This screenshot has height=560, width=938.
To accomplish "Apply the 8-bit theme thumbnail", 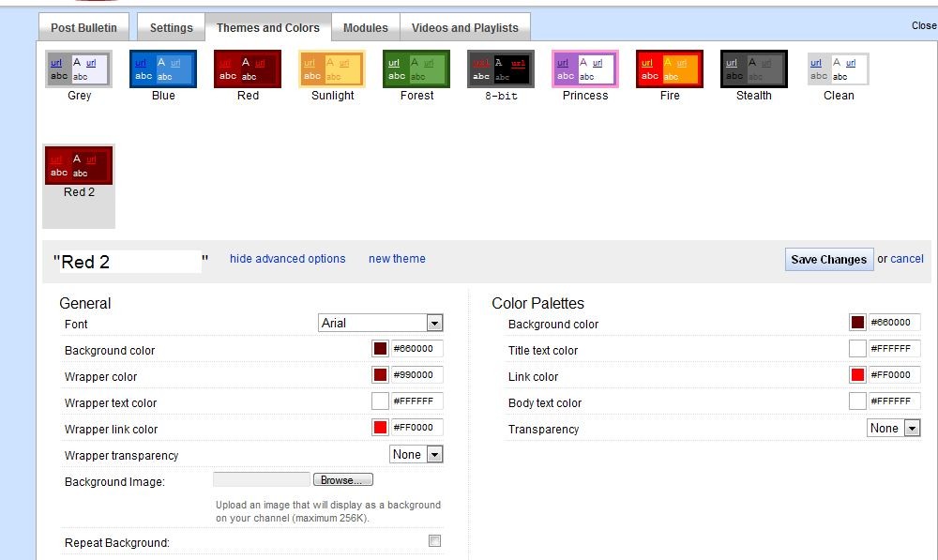I will pyautogui.click(x=501, y=69).
